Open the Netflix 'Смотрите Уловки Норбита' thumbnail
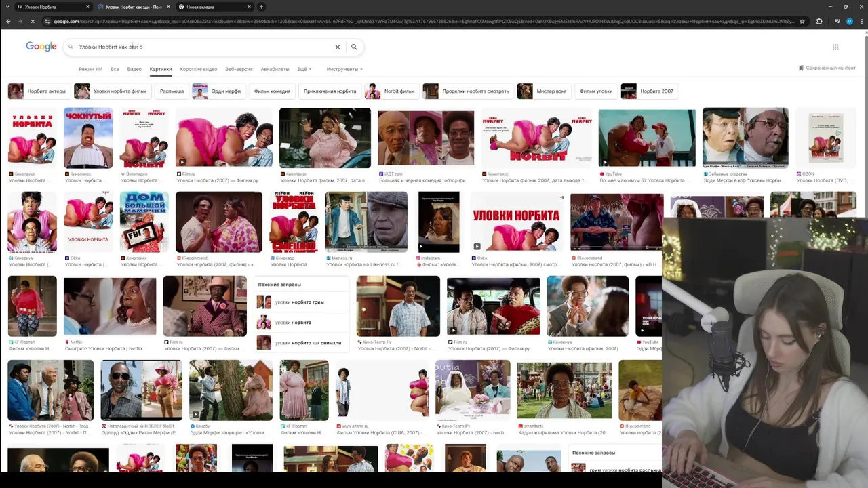 [110, 306]
